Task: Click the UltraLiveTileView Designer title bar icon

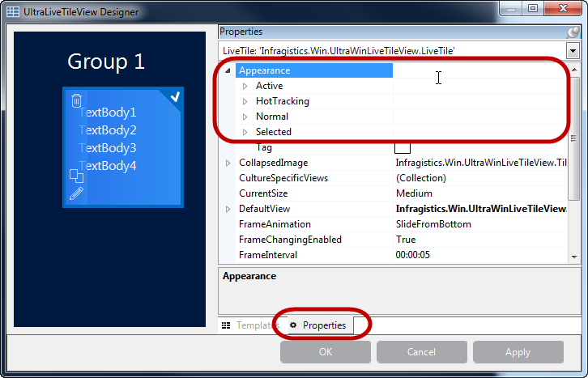Action: (x=14, y=12)
